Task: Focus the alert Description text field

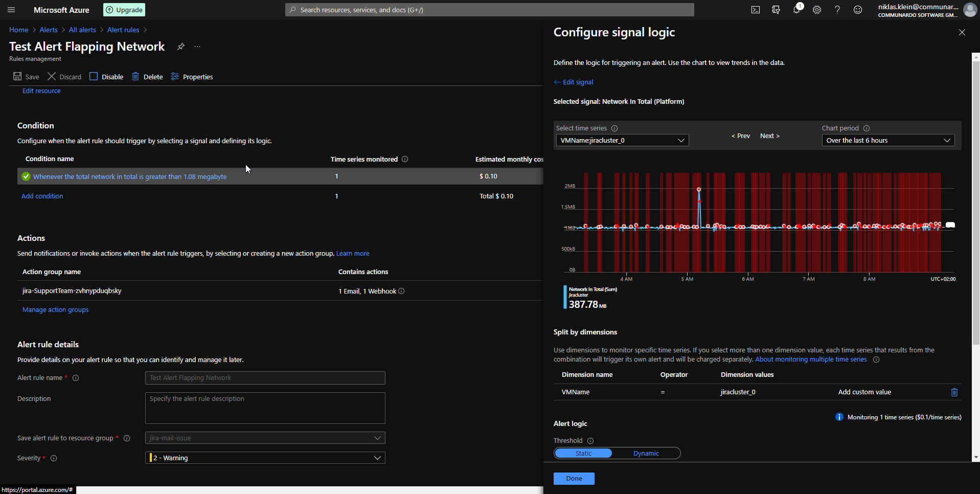Action: click(265, 408)
